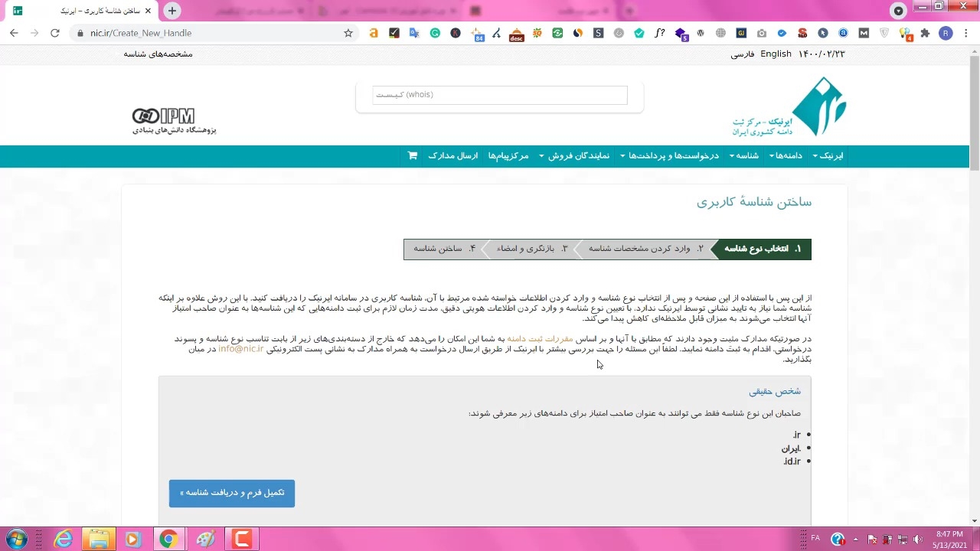The image size is (980, 551).
Task: Click the Amazon extension icon
Action: 374,33
